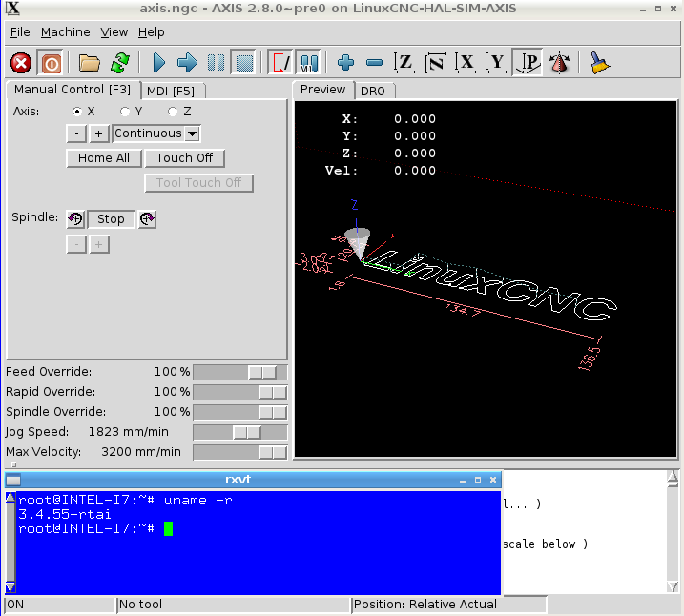Maximize the rxvt terminal window
This screenshot has height=616, width=684.
pos(478,480)
